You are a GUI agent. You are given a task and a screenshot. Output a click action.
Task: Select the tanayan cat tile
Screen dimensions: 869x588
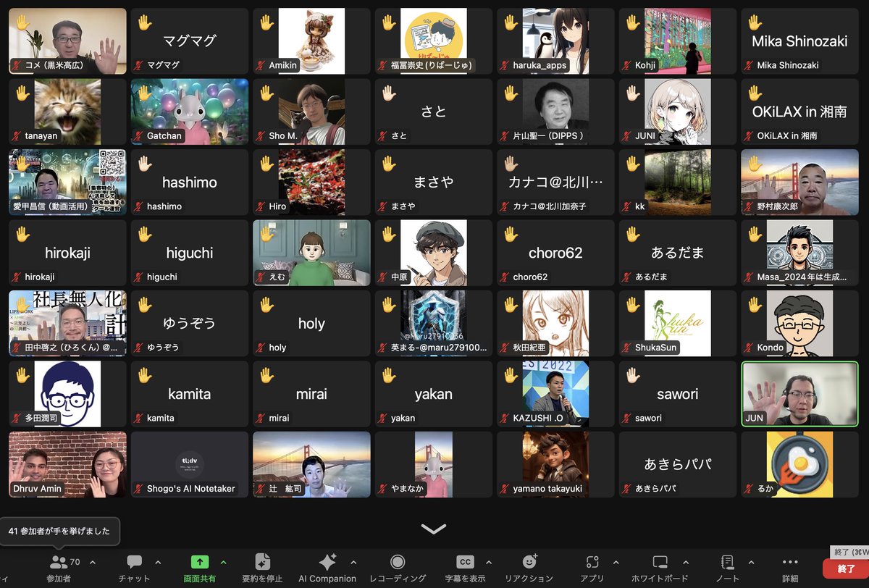pyautogui.click(x=67, y=112)
